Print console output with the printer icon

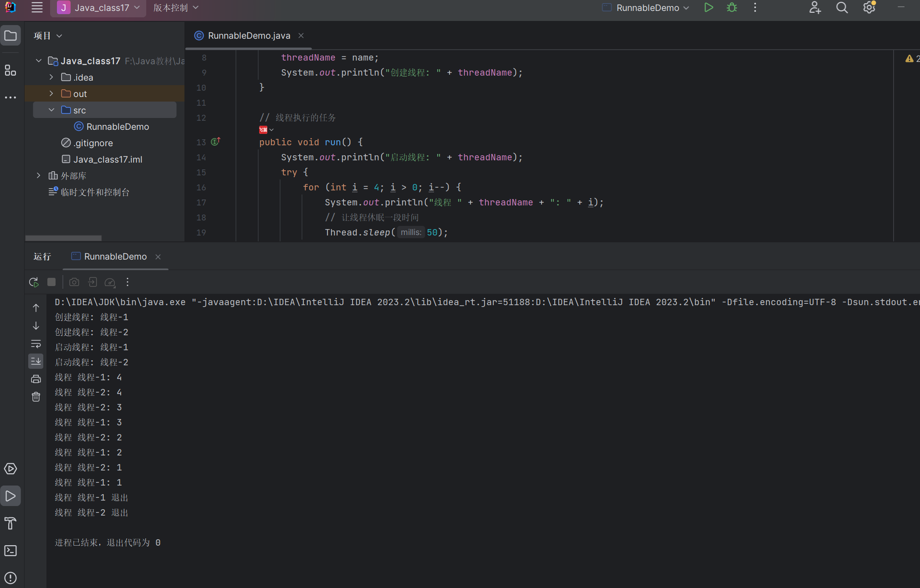coord(36,379)
